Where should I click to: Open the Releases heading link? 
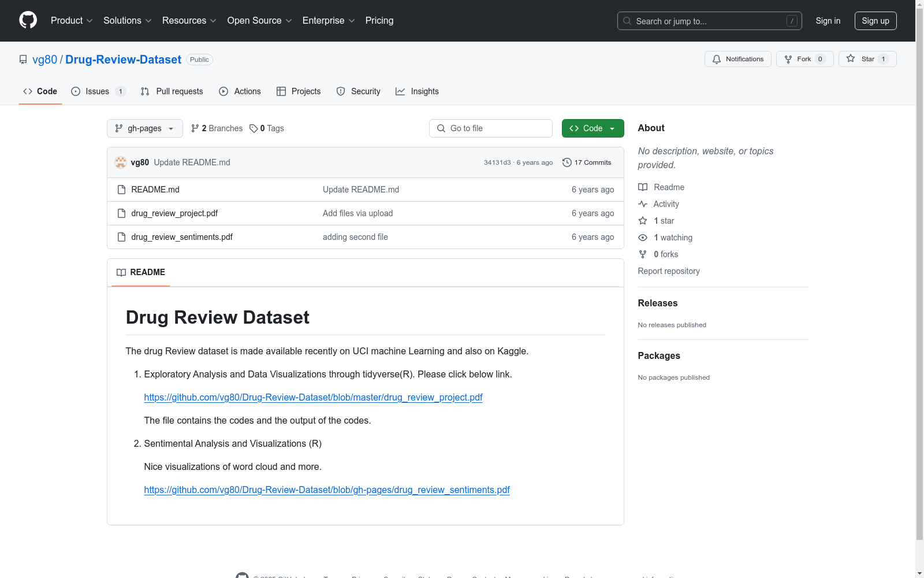coord(658,303)
